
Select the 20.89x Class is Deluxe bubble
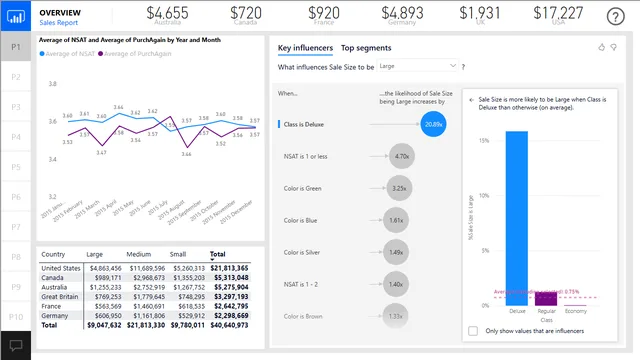point(433,124)
